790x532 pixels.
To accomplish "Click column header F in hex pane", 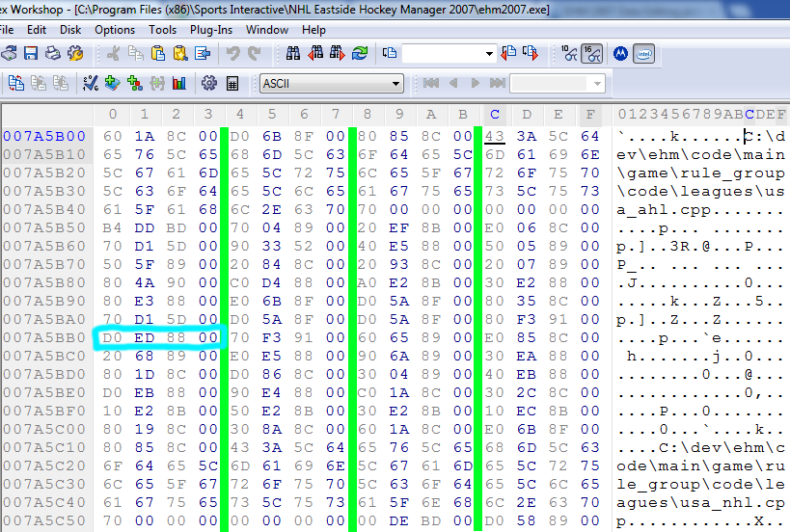I will (x=590, y=115).
